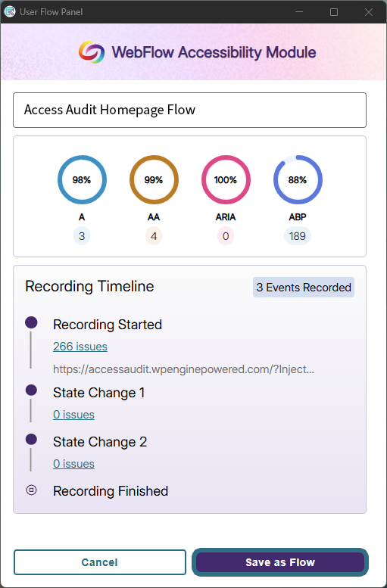Click the AA level label
The image size is (387, 588).
click(154, 217)
